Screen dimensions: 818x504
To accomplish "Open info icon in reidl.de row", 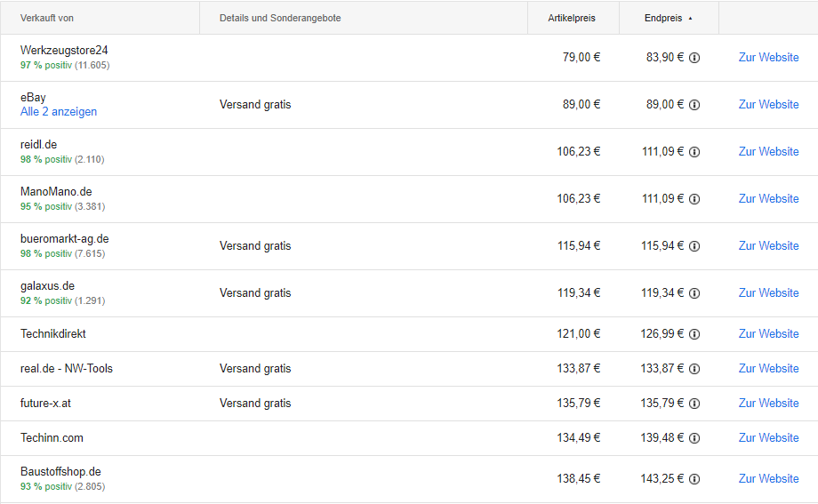I will (694, 152).
